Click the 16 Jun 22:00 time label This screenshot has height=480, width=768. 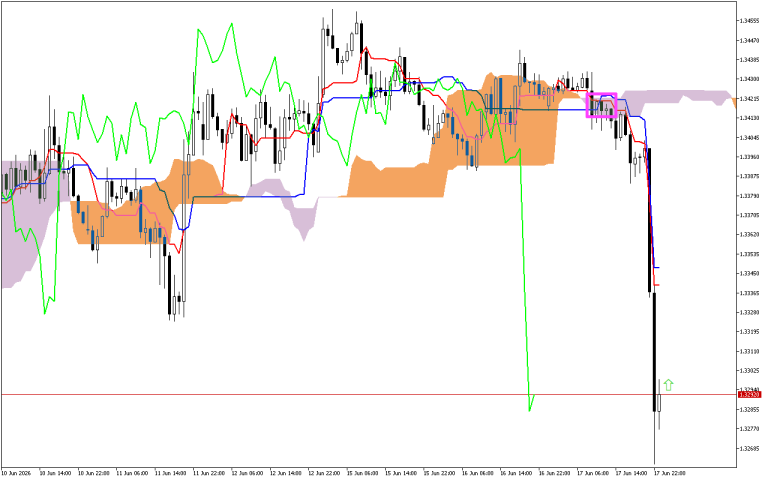(x=554, y=473)
